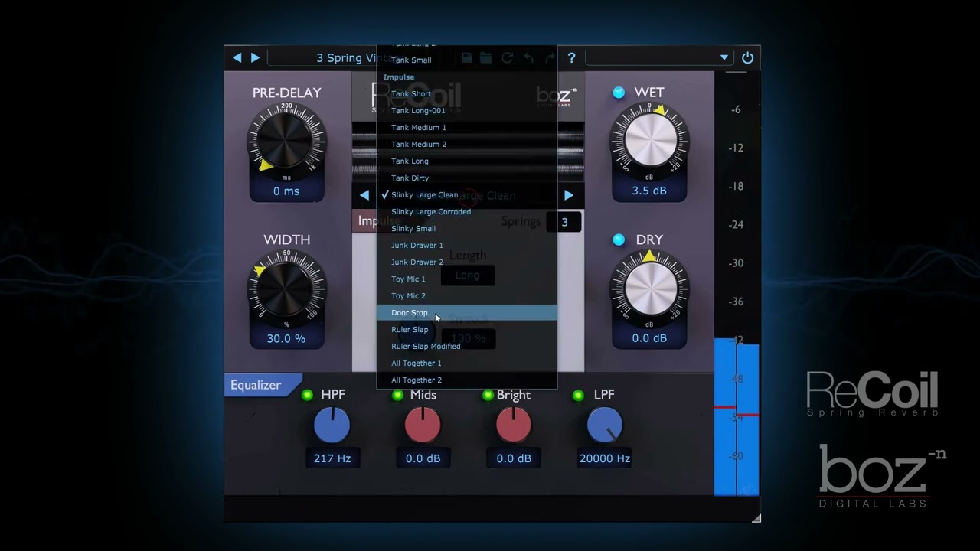Click the undo arrow icon
The image size is (980, 551).
[x=528, y=57]
